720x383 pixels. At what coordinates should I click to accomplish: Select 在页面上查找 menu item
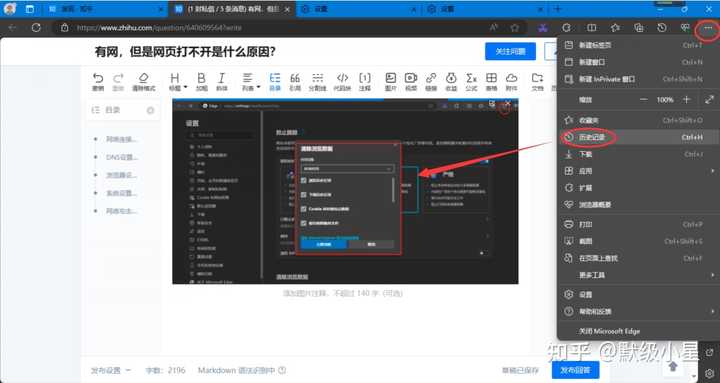[x=637, y=259]
